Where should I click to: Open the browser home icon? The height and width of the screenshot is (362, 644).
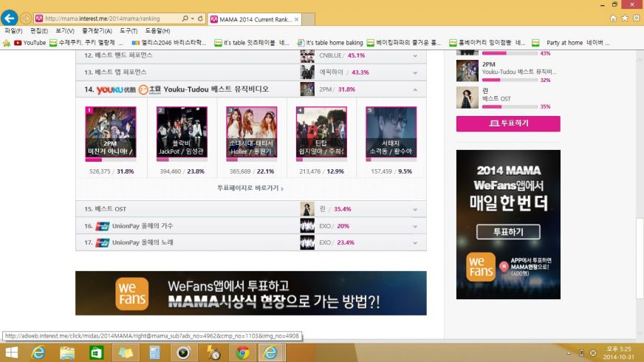[613, 18]
